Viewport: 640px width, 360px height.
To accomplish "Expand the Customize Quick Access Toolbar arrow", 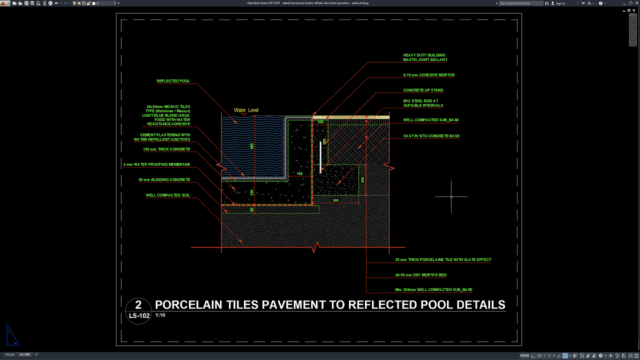I will tap(119, 3).
